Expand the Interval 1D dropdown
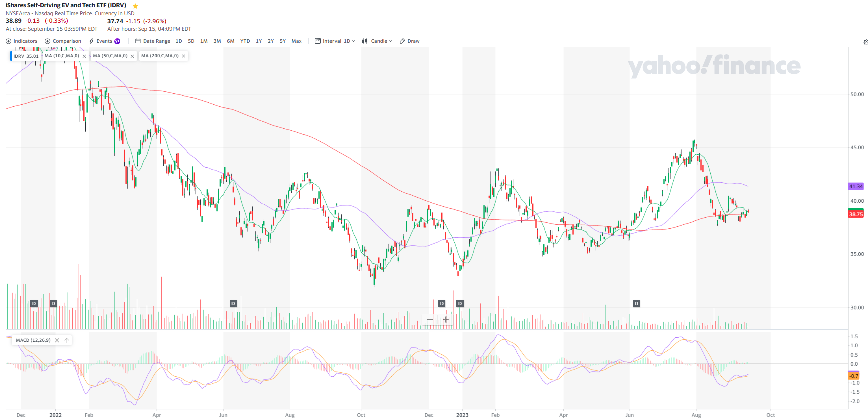Viewport: 868px width, 420px height. [x=335, y=41]
